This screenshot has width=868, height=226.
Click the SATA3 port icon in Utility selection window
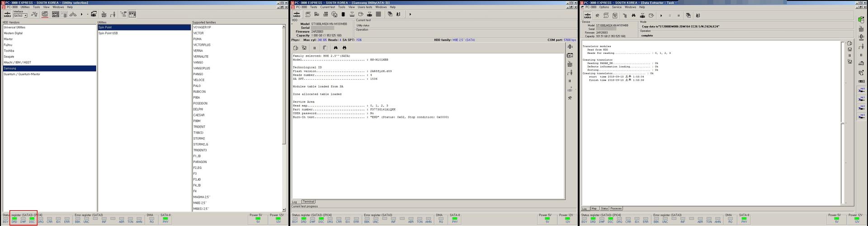click(7, 14)
